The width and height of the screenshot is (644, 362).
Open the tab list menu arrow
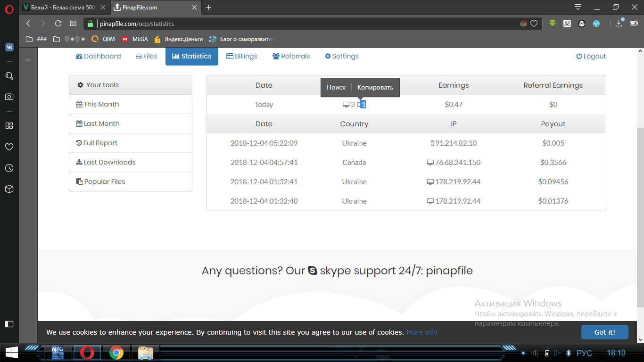click(578, 7)
